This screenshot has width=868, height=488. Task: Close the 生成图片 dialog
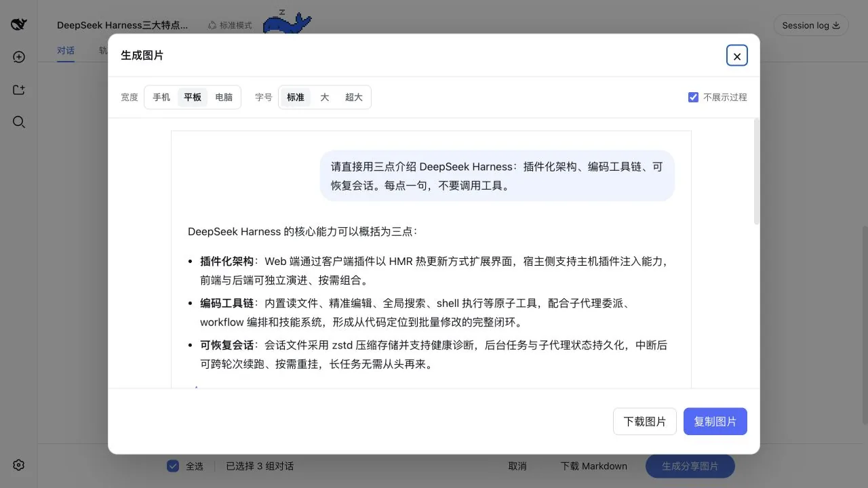click(x=737, y=56)
